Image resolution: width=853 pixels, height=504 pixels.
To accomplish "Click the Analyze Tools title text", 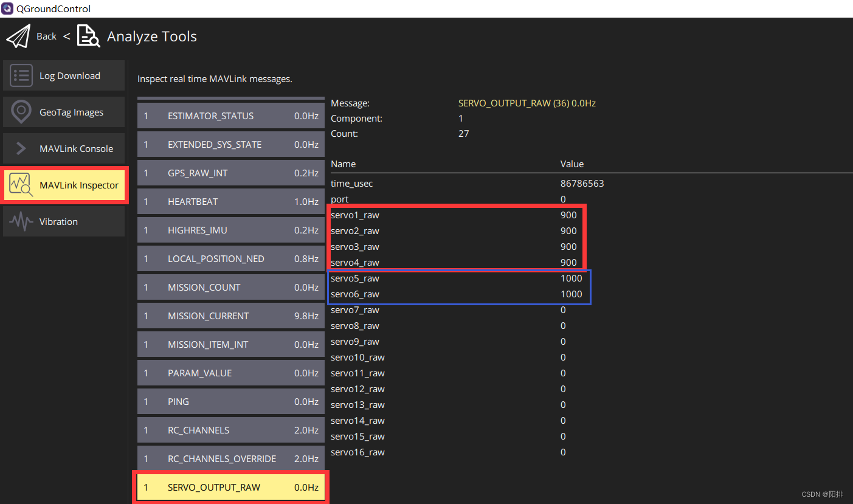I will tap(152, 36).
